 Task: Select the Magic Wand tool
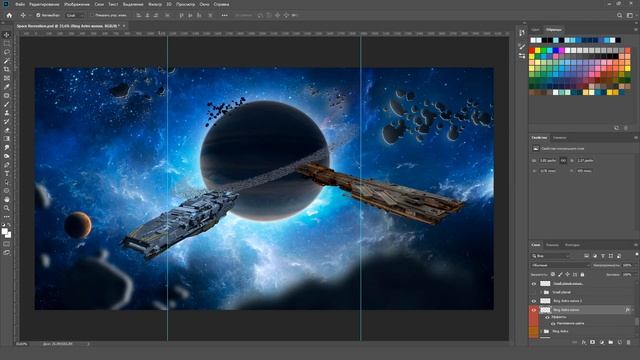click(x=7, y=61)
